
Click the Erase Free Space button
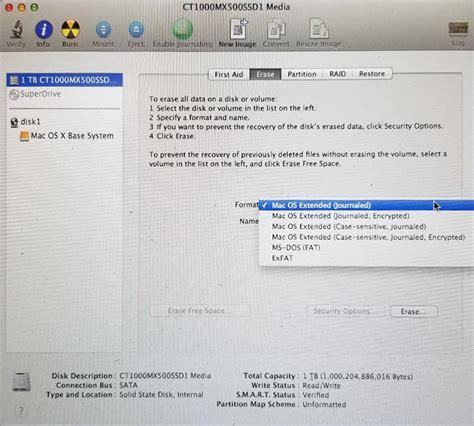200,311
